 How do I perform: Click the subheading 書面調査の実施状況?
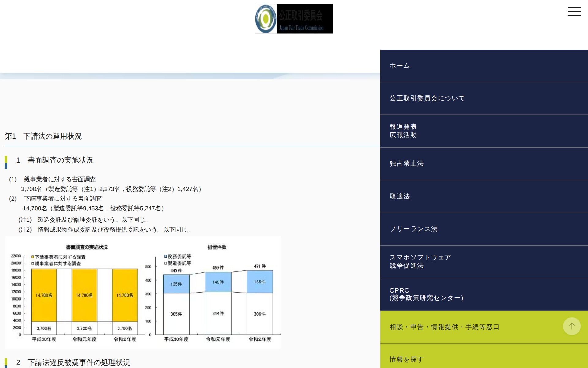click(x=60, y=160)
